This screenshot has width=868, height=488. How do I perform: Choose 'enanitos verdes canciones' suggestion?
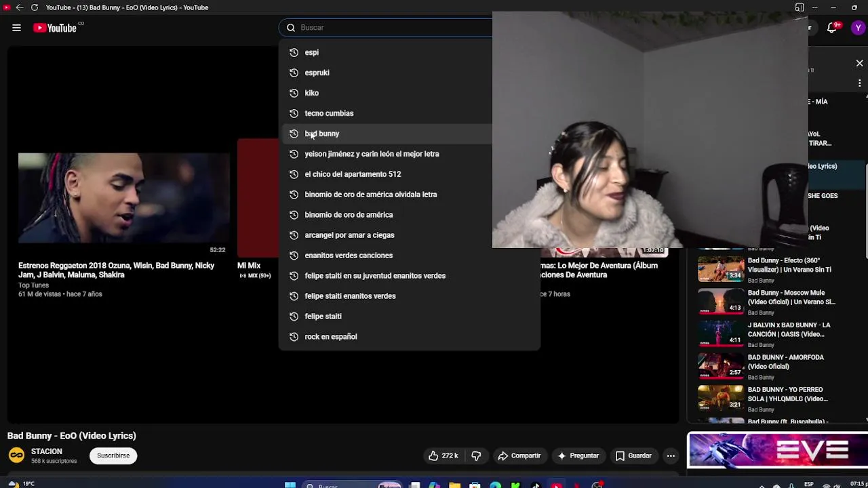tap(409, 256)
